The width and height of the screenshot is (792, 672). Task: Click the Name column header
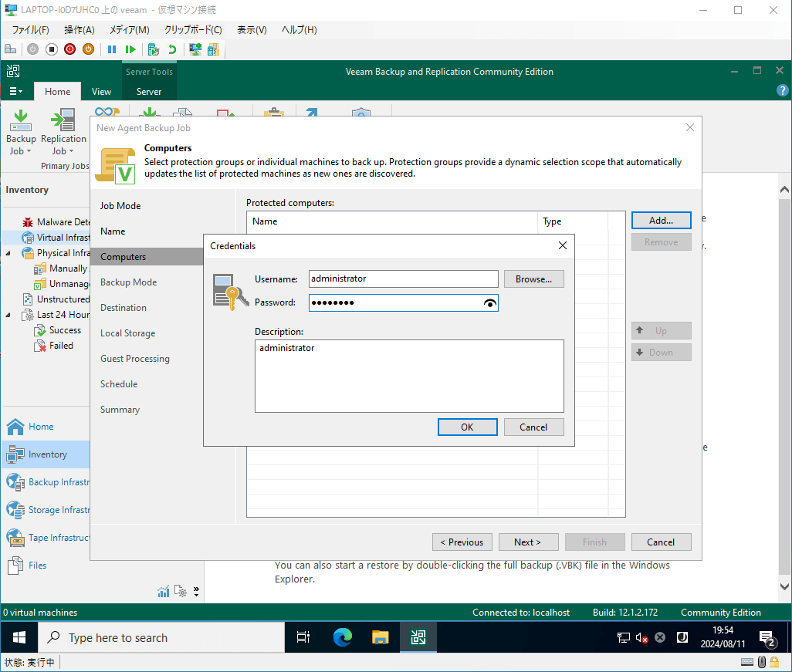tap(392, 221)
